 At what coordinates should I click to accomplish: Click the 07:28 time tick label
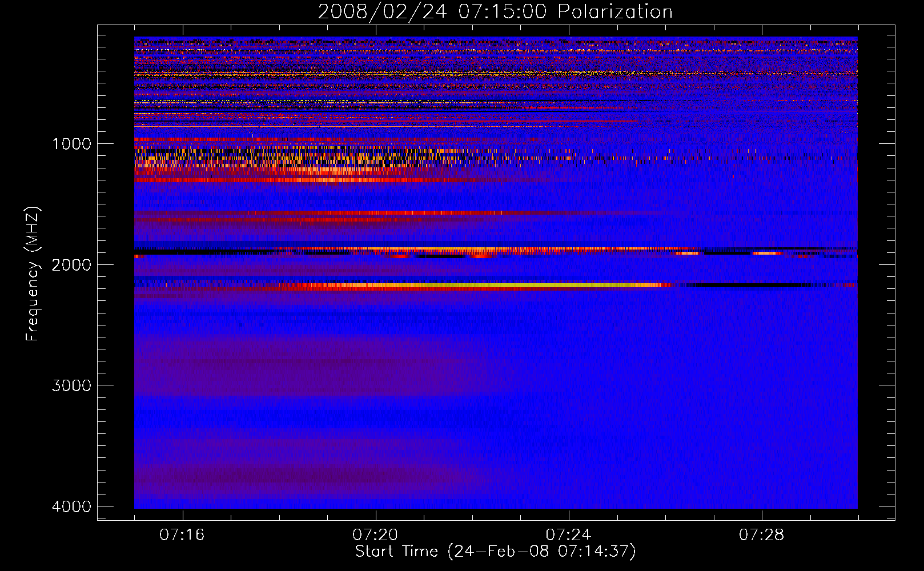(x=762, y=535)
